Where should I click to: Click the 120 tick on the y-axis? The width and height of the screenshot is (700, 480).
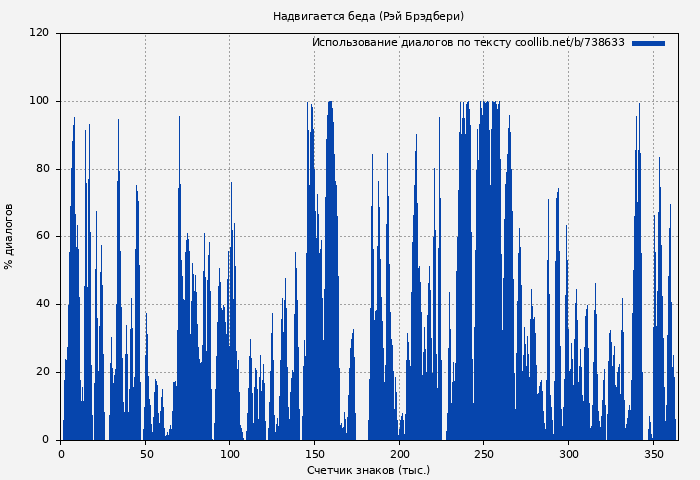click(39, 33)
